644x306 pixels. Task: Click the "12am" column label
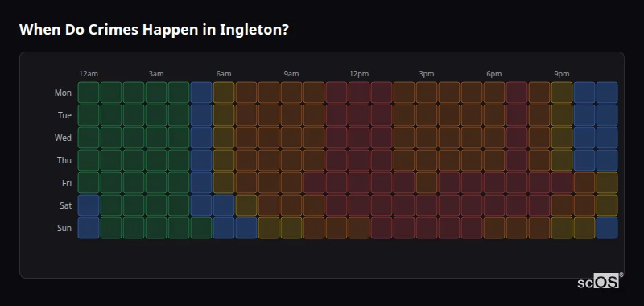pos(89,74)
